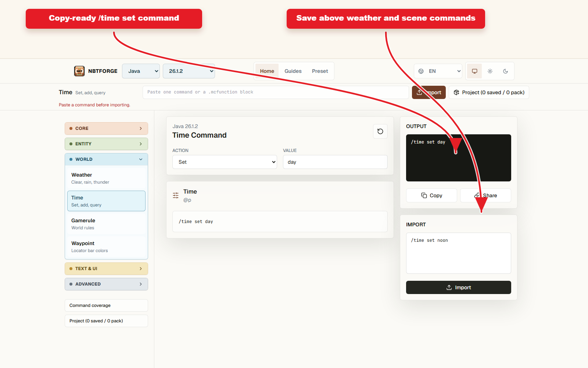Switch to system theme monitor icon
This screenshot has width=588, height=368.
(x=474, y=71)
